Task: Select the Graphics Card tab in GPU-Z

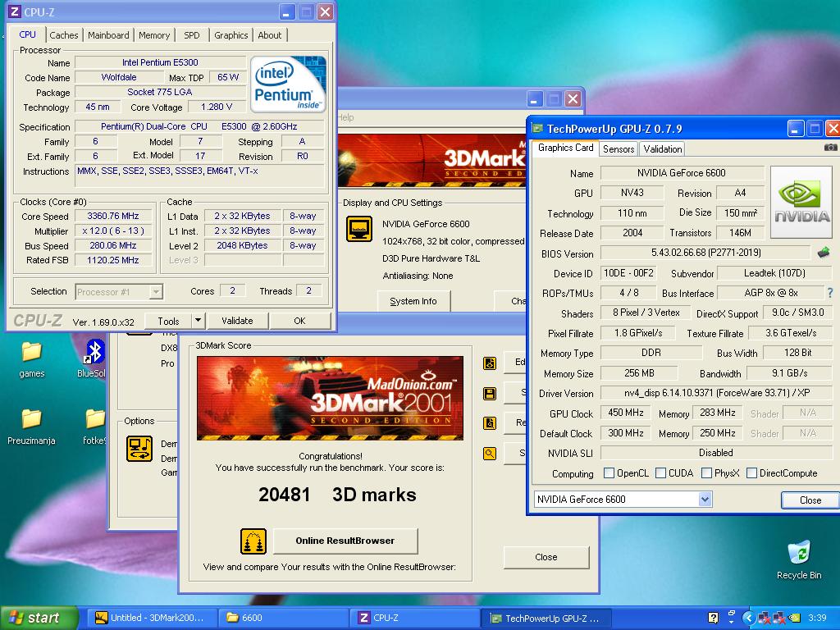Action: point(566,148)
